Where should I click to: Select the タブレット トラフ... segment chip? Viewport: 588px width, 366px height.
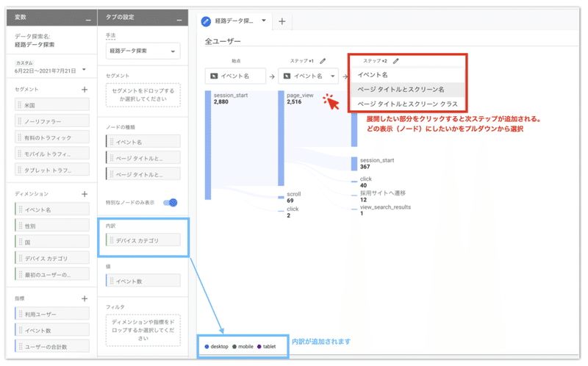(52, 170)
